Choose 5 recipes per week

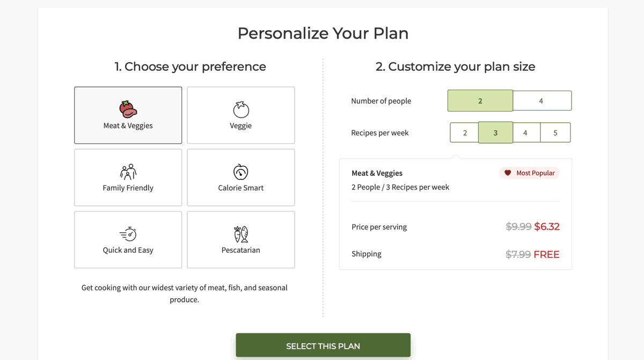[x=555, y=133]
